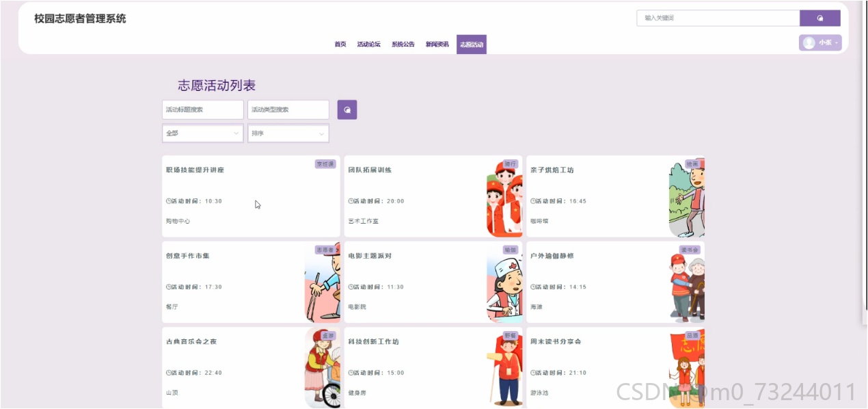Click clock icon on 户外瑜伽静修 card
This screenshot has height=409, width=868.
[x=532, y=287]
